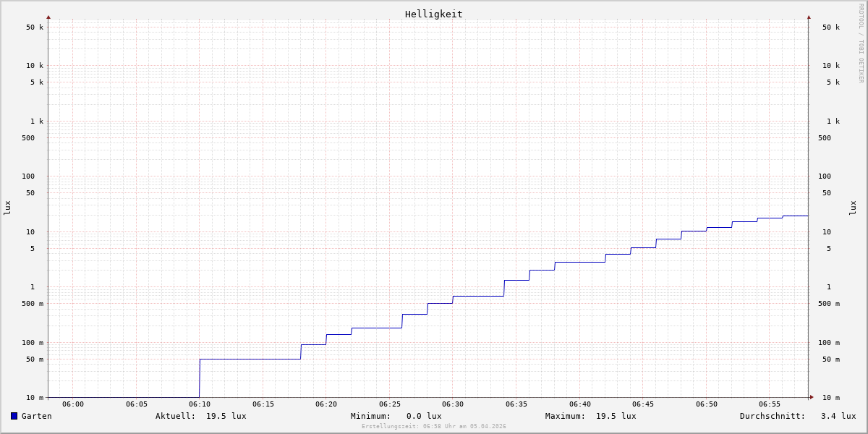Click the Erstellungszeit timestamp footer

(x=434, y=427)
